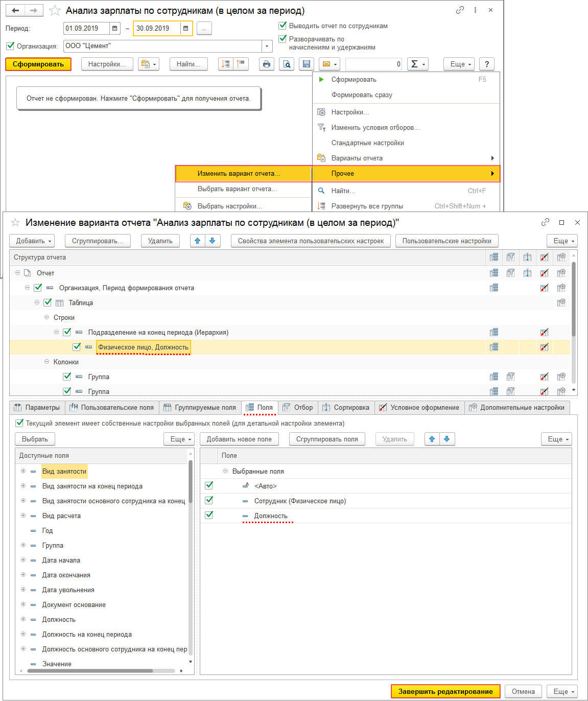Toggle the 'Организация' checkbox

(10, 46)
